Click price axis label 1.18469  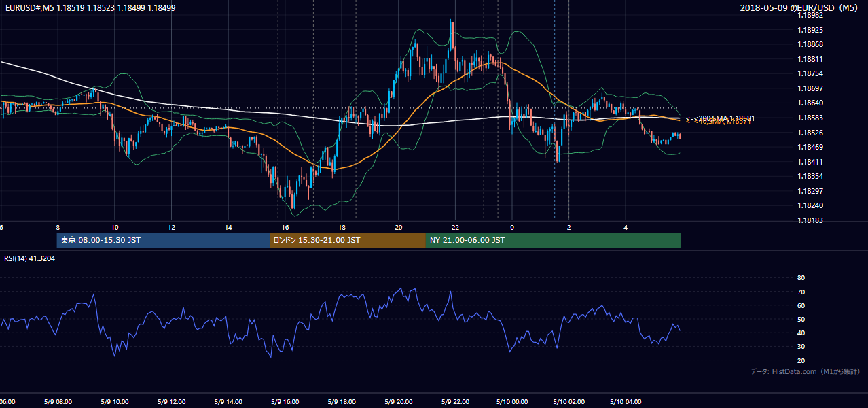coord(810,147)
